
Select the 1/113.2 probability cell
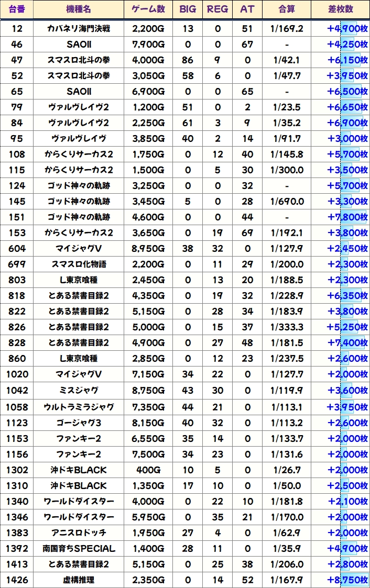click(287, 423)
